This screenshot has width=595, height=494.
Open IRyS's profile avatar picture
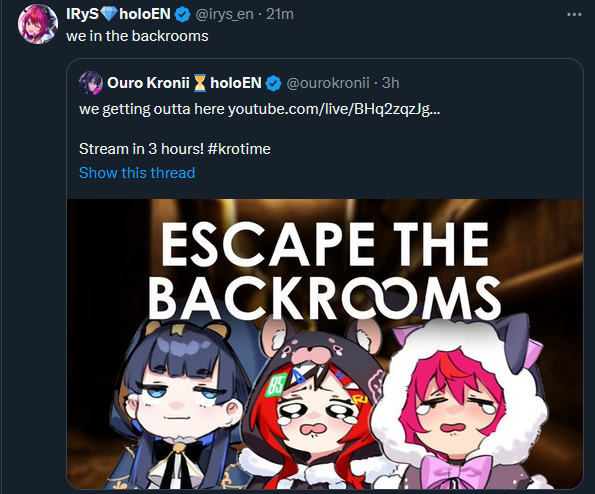pos(38,24)
